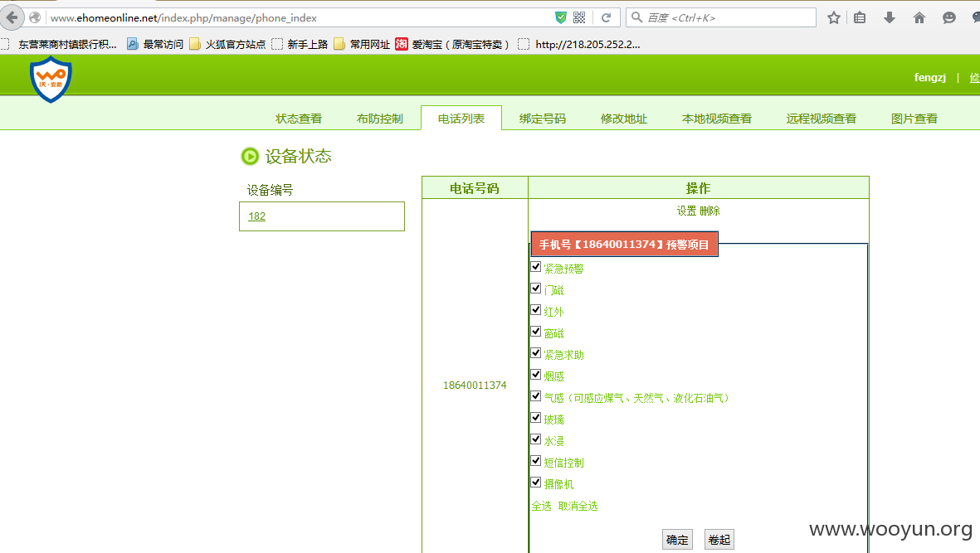Go to browser home page icon
980x553 pixels.
click(919, 17)
